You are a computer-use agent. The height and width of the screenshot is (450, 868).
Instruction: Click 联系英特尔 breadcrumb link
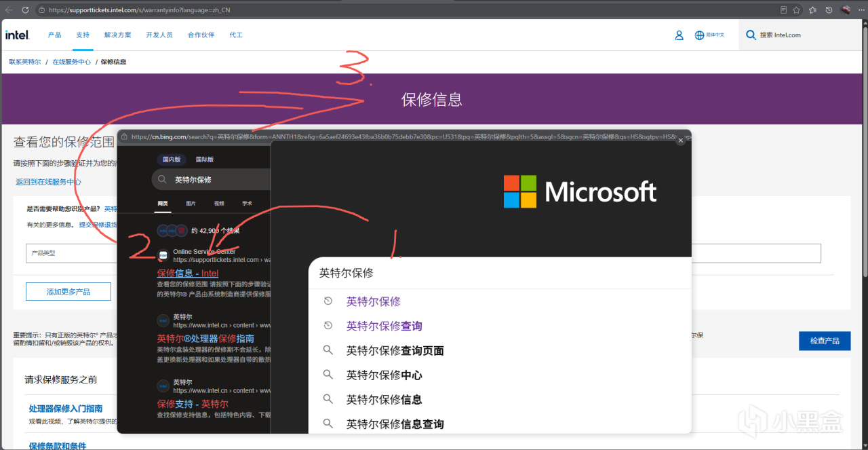coord(25,62)
